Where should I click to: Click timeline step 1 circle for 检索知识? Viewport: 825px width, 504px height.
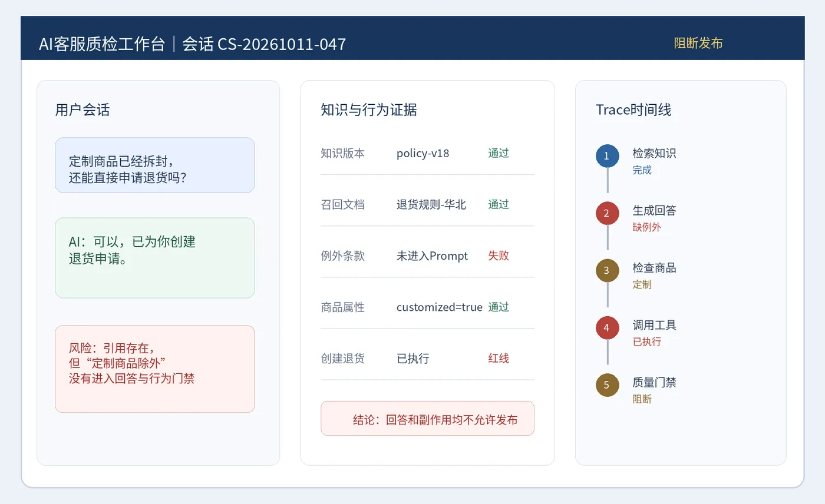coord(607,156)
